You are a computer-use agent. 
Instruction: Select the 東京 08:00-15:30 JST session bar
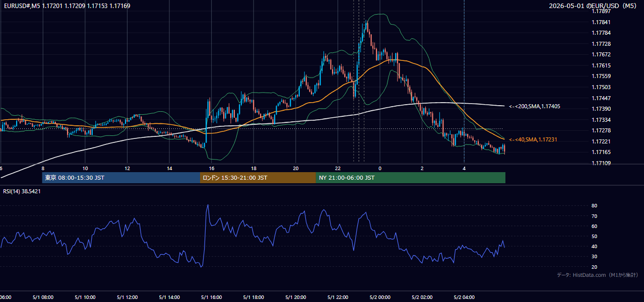(121, 178)
